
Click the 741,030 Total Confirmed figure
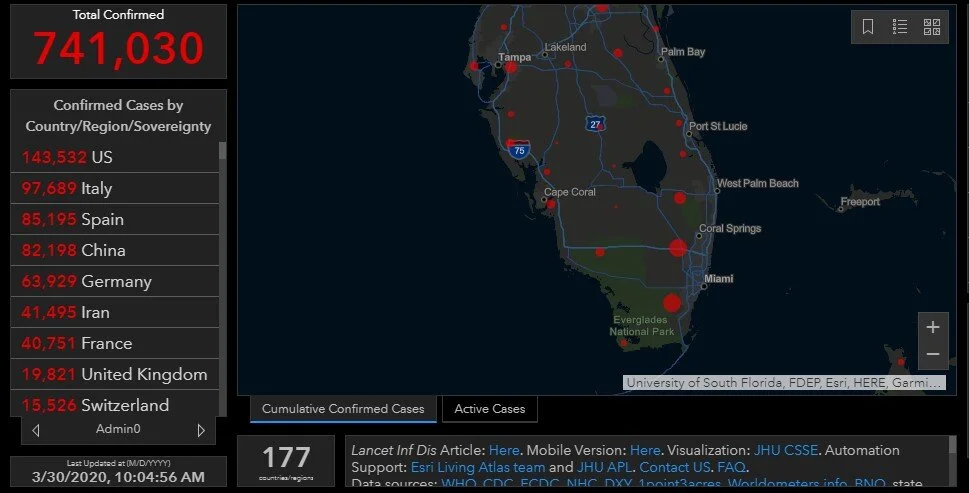118,48
